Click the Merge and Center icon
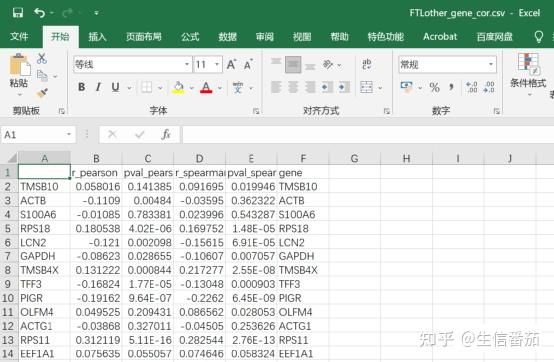 coord(366,87)
